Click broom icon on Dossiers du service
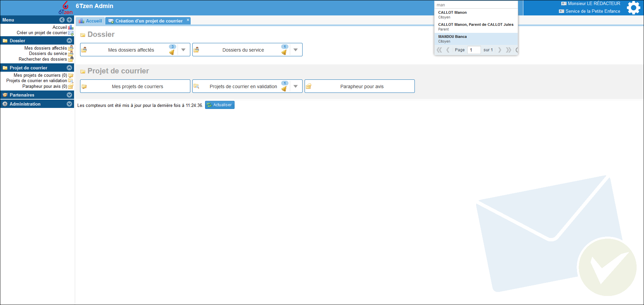 (x=284, y=52)
